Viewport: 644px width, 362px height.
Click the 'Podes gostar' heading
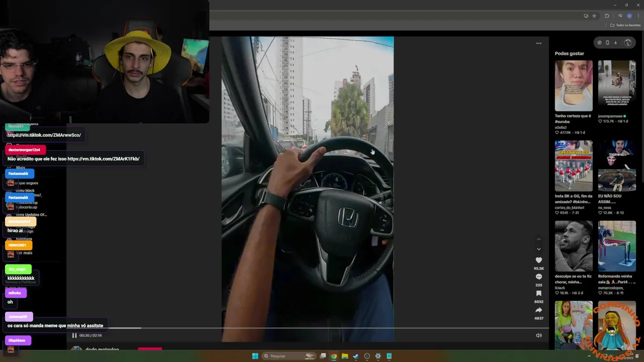pyautogui.click(x=570, y=53)
